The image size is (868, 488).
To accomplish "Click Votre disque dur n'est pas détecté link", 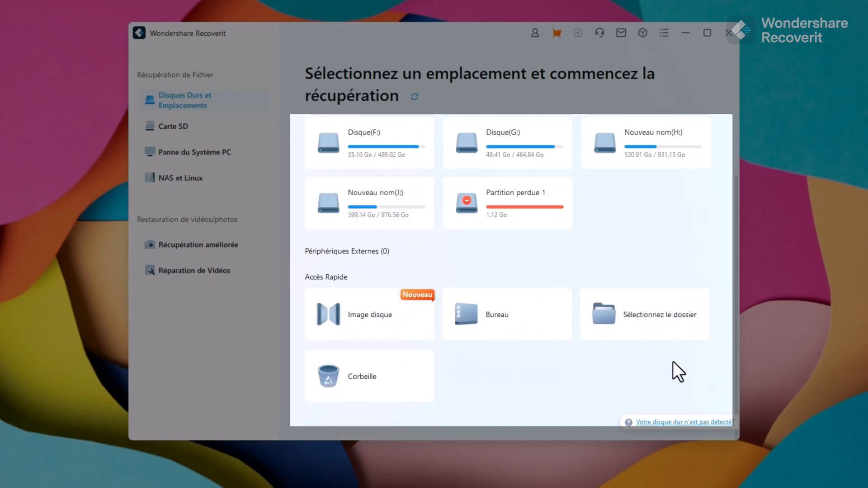I will (684, 422).
